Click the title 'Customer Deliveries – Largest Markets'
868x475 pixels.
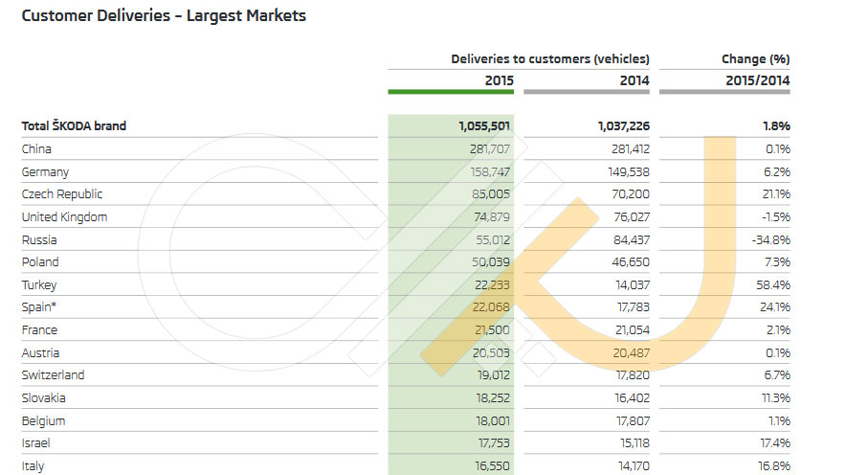[164, 15]
